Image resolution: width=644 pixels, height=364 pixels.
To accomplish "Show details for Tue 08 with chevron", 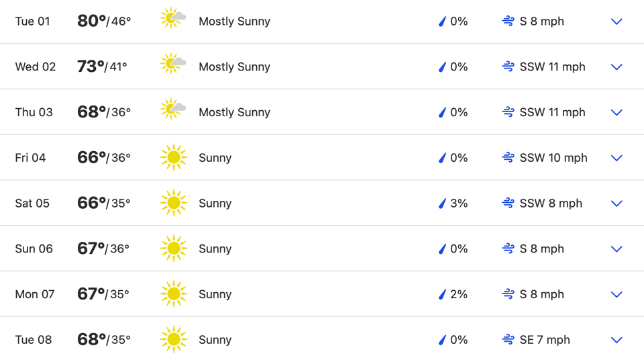I will pyautogui.click(x=616, y=340).
